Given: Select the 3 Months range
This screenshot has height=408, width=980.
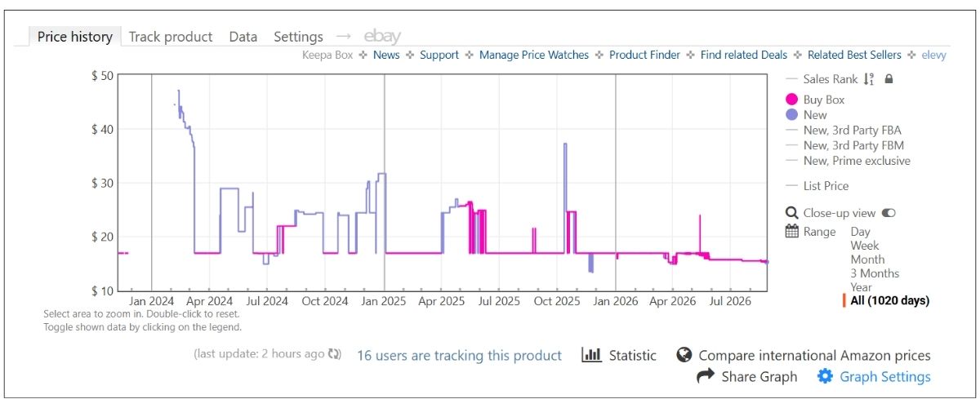Looking at the screenshot, I should (875, 273).
